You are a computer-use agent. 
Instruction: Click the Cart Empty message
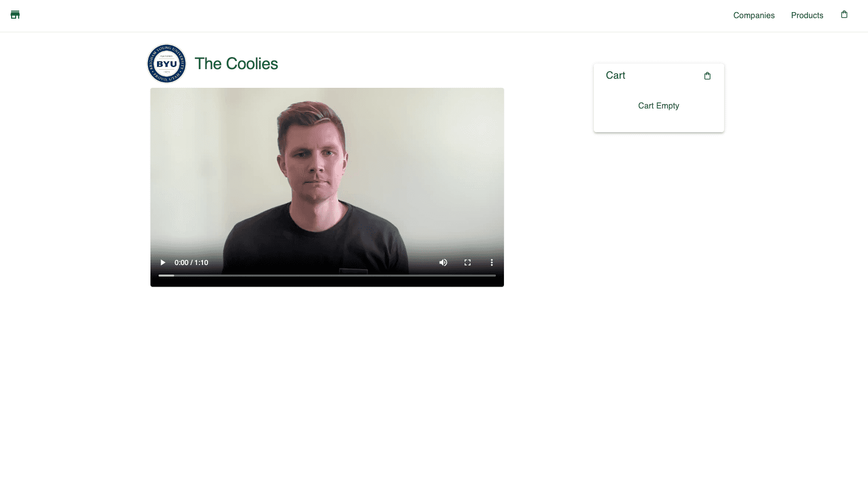(658, 105)
